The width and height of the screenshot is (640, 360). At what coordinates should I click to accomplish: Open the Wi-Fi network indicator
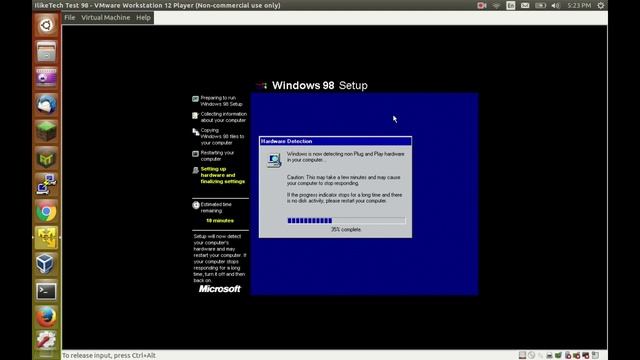pyautogui.click(x=496, y=5)
